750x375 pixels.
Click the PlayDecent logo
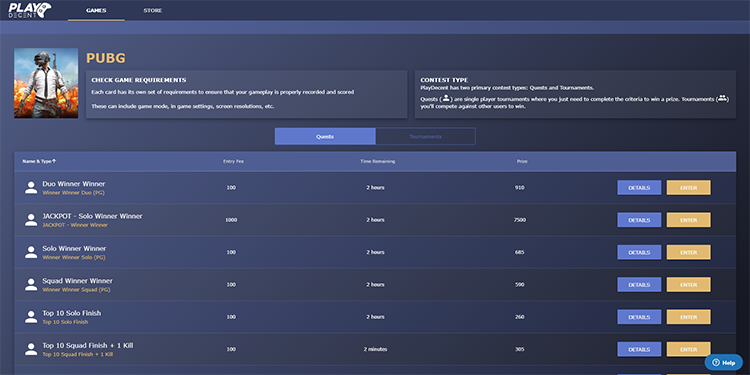point(30,10)
